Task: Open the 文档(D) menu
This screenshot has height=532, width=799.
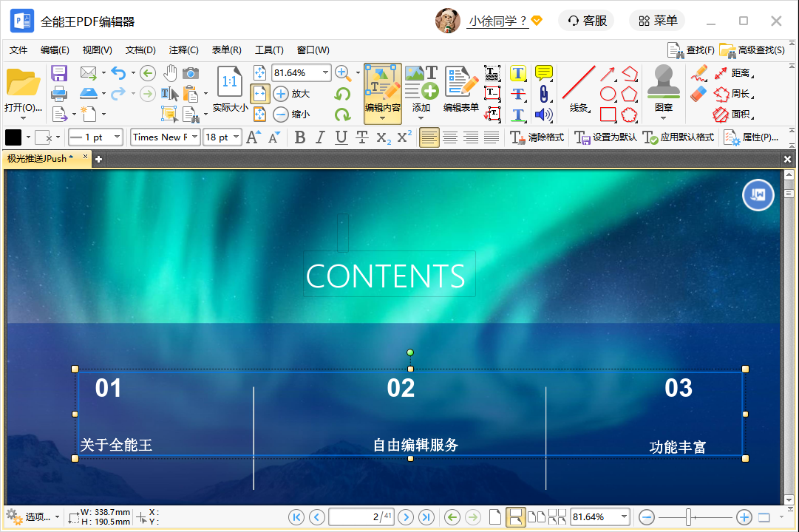Action: coord(140,50)
